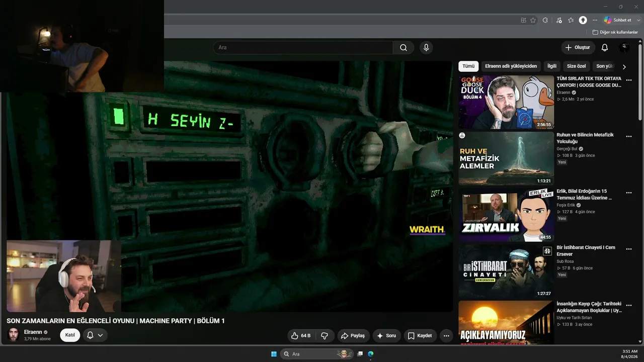Open the Elraenn channel name link
644x362 pixels.
(33, 332)
